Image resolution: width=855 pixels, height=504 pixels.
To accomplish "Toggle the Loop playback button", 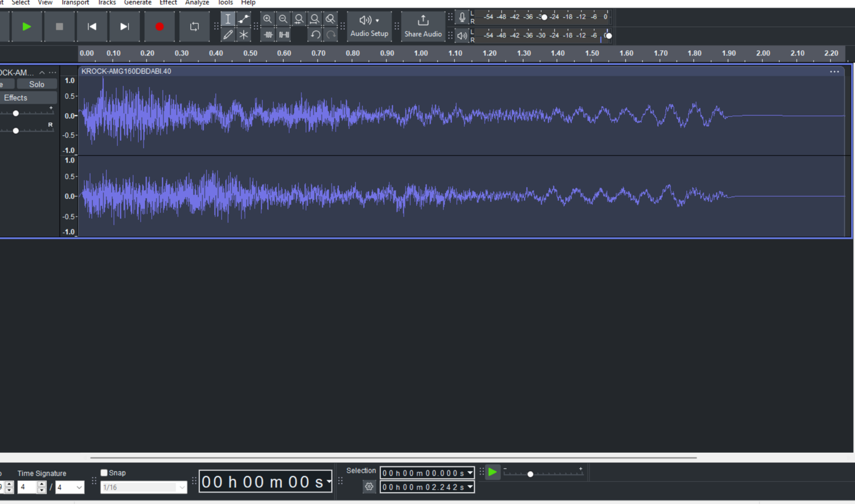I will [194, 27].
